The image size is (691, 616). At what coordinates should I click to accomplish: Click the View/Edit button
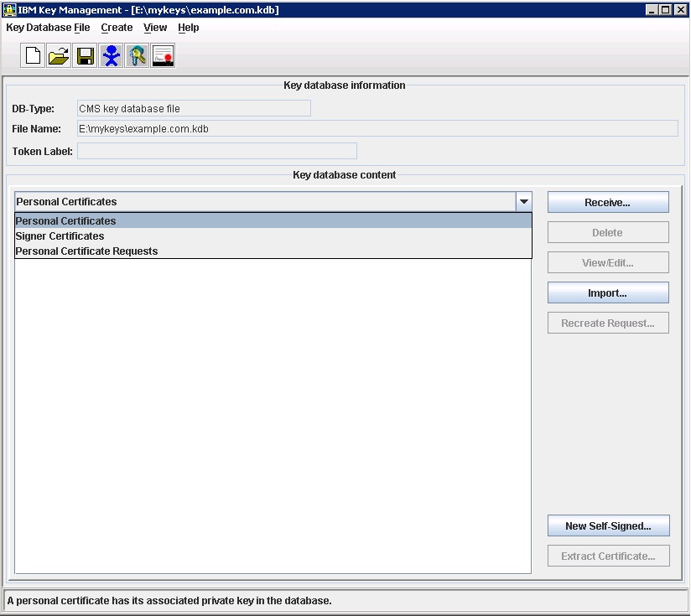(x=607, y=262)
